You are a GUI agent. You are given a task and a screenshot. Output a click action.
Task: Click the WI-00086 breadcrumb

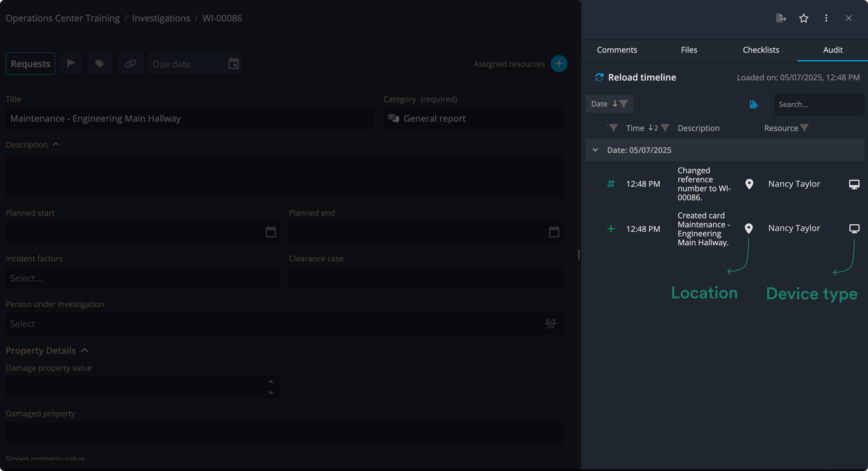click(222, 18)
